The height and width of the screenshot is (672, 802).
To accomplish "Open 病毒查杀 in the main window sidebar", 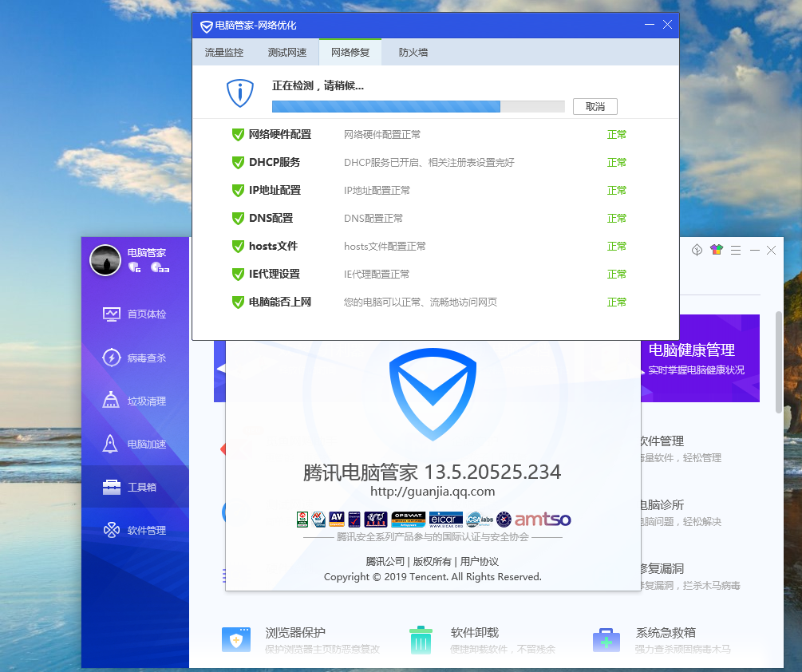I will (135, 358).
